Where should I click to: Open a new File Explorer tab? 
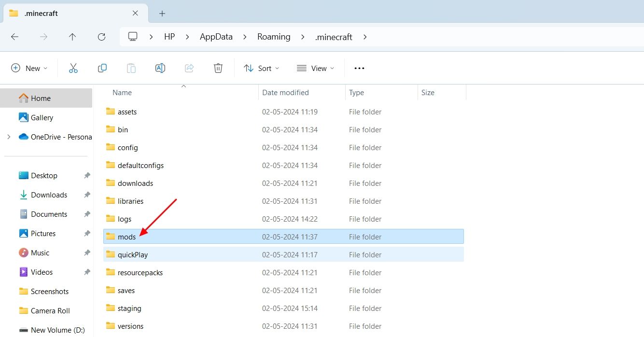(162, 13)
